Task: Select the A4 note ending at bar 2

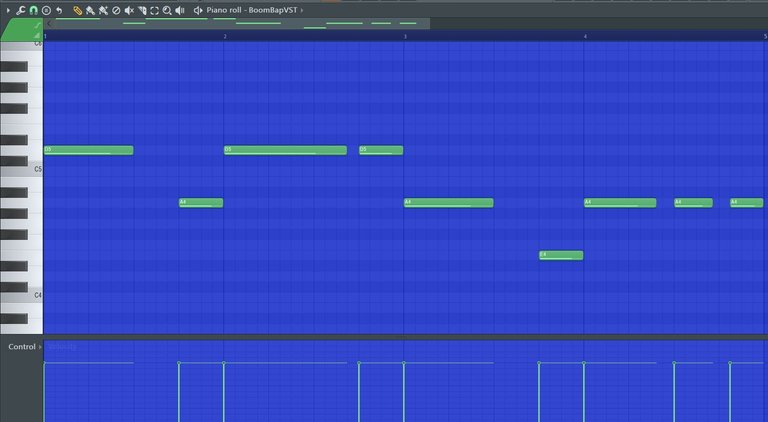Action: (x=201, y=203)
